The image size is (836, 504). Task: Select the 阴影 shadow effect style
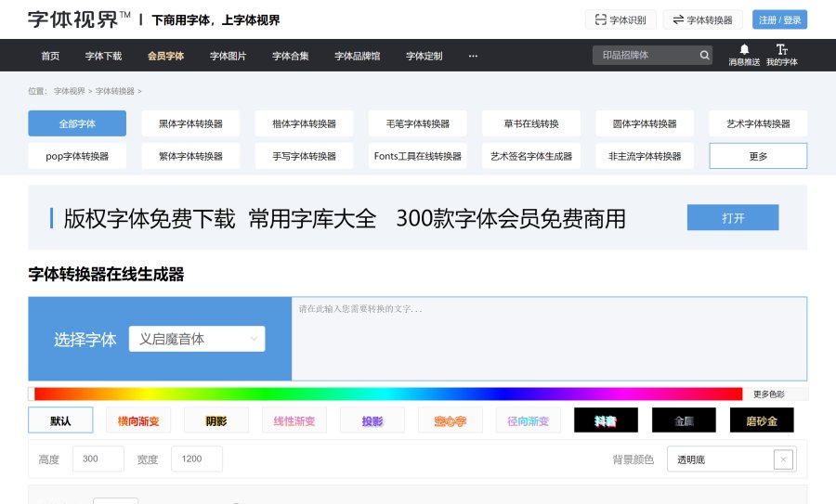tap(216, 420)
